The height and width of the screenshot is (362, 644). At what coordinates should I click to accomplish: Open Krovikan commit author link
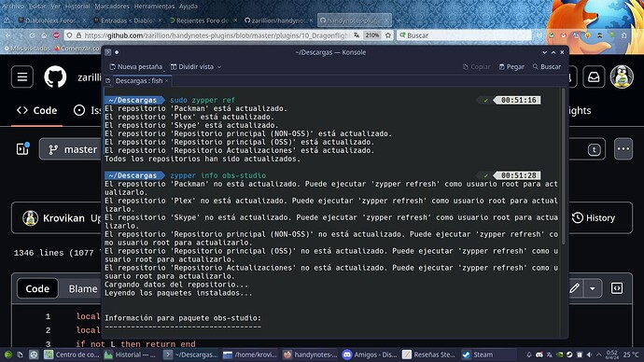click(x=63, y=218)
